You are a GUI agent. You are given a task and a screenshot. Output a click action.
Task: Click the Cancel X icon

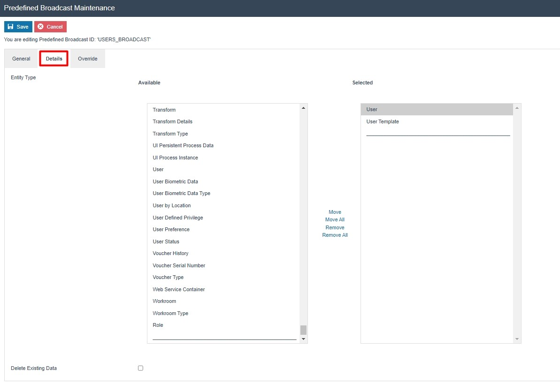click(41, 27)
